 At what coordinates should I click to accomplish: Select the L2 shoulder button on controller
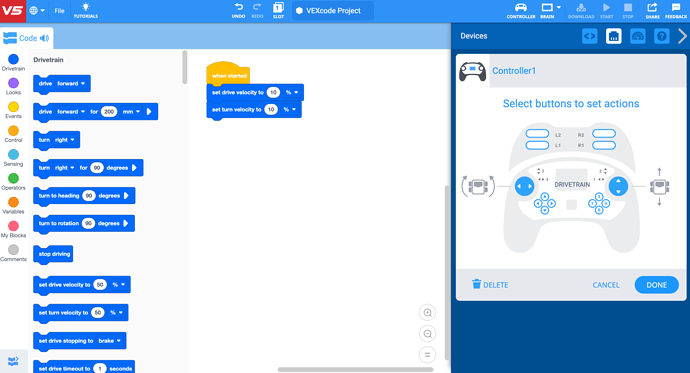537,134
